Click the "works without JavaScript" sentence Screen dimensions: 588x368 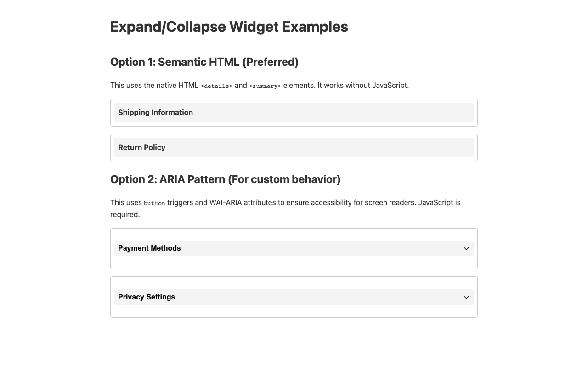(x=363, y=85)
